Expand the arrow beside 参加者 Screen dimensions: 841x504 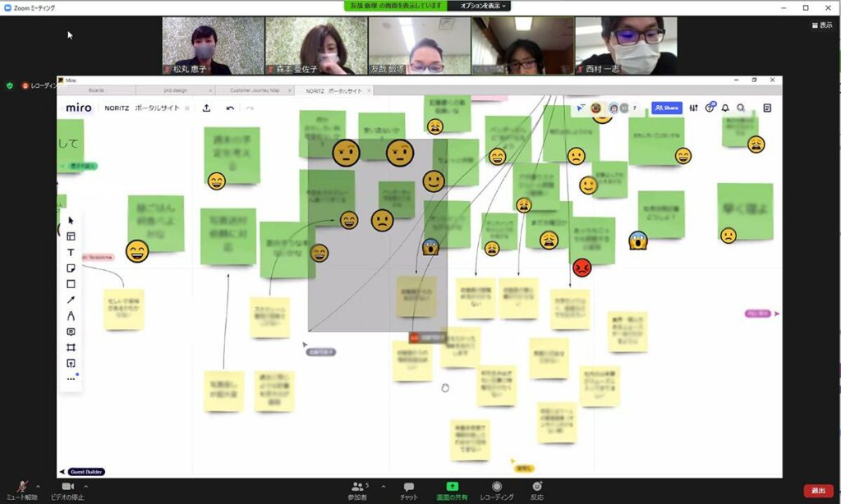tap(383, 487)
